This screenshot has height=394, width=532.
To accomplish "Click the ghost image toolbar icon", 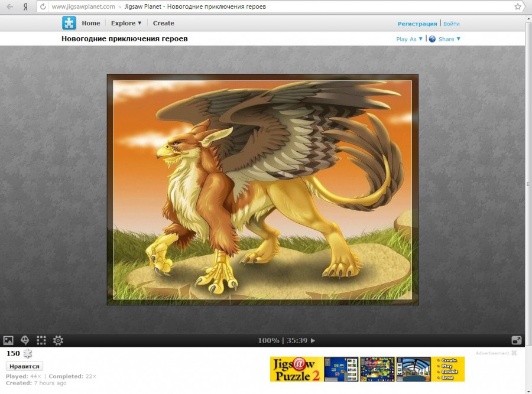I will 25,340.
